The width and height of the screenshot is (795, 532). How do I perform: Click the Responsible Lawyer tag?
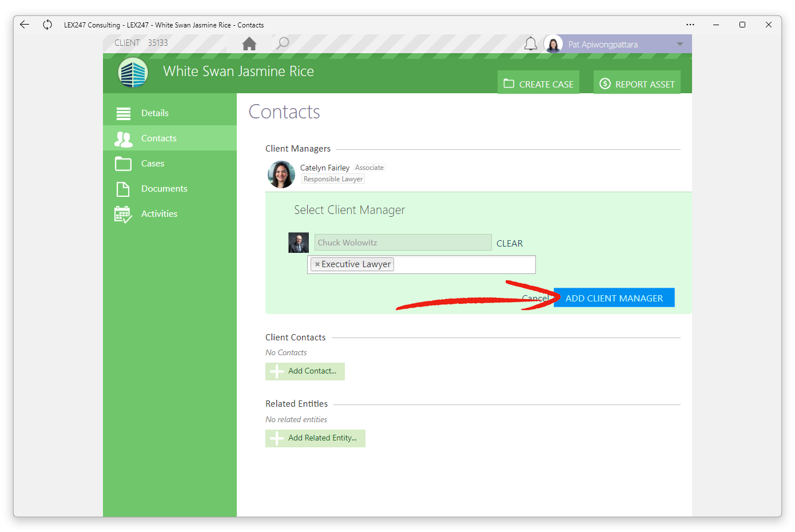[333, 179]
